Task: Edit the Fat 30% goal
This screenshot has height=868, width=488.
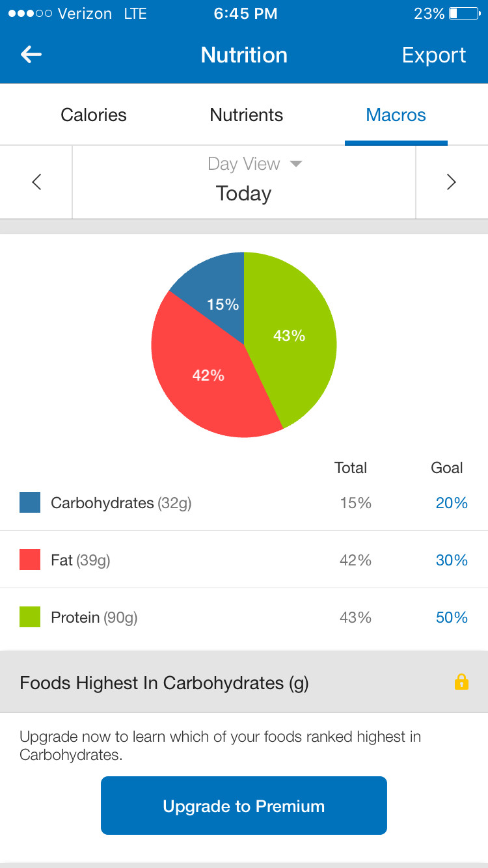Action: [452, 560]
